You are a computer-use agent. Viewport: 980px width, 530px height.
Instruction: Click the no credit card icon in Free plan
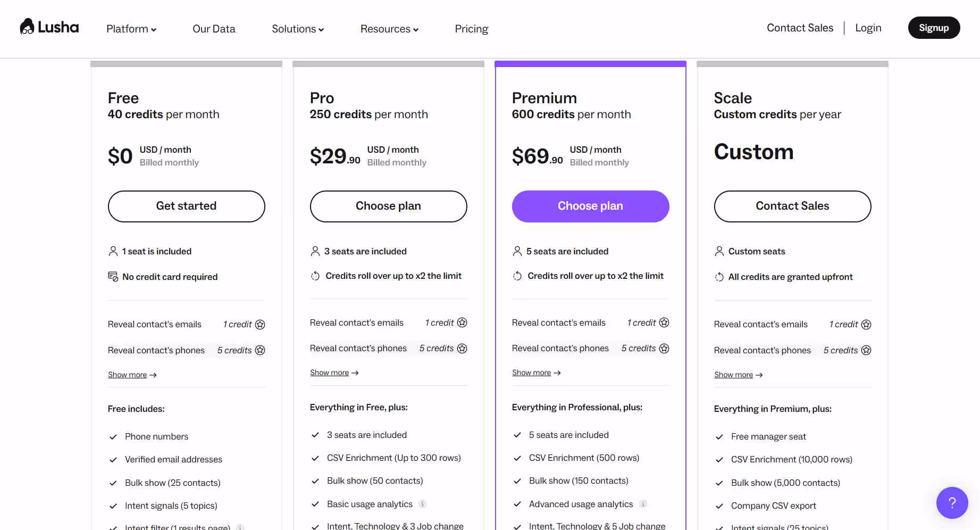(x=113, y=277)
